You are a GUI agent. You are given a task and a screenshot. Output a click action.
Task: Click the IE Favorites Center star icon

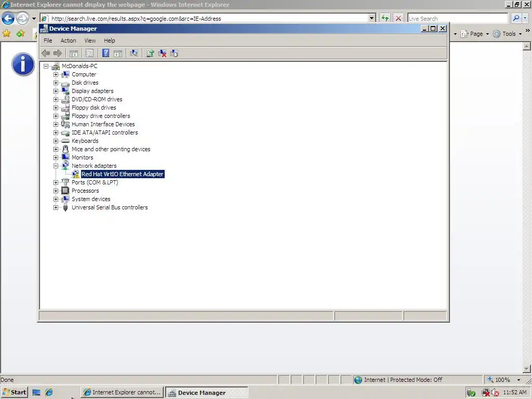pos(6,34)
